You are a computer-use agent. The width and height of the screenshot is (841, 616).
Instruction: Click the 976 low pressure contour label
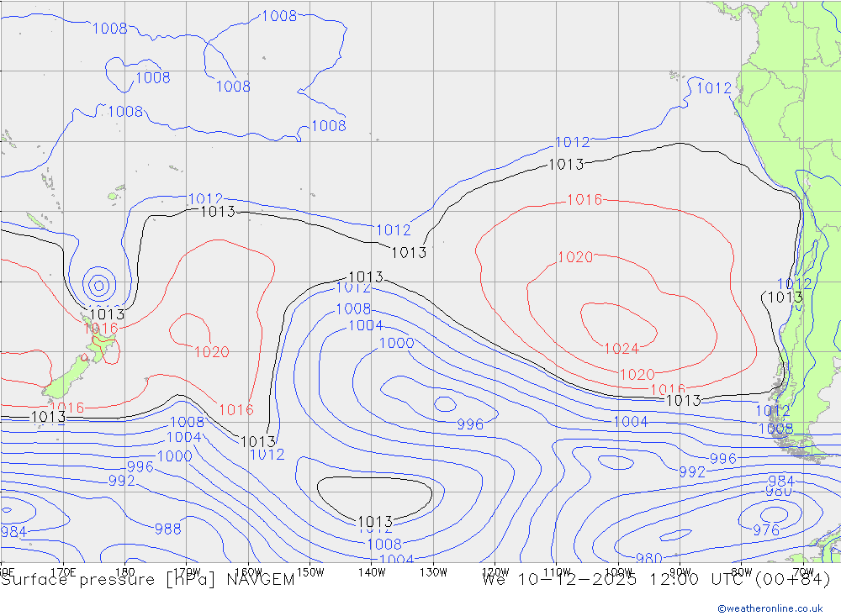click(766, 530)
